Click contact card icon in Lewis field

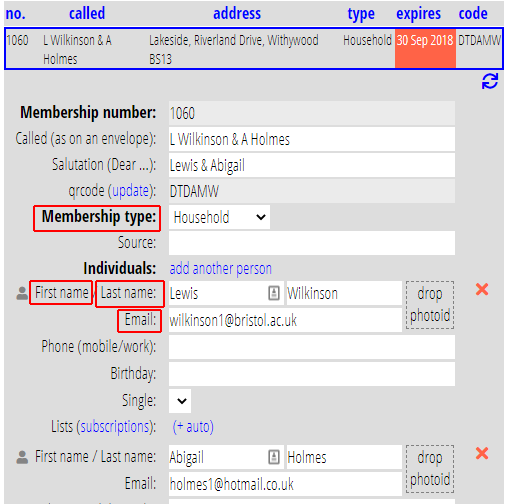coord(274,293)
